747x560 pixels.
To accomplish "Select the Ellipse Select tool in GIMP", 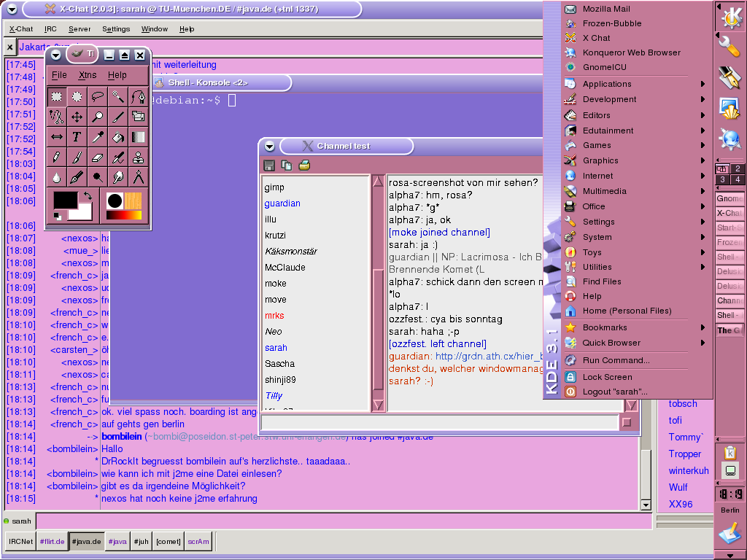I will pos(77,97).
